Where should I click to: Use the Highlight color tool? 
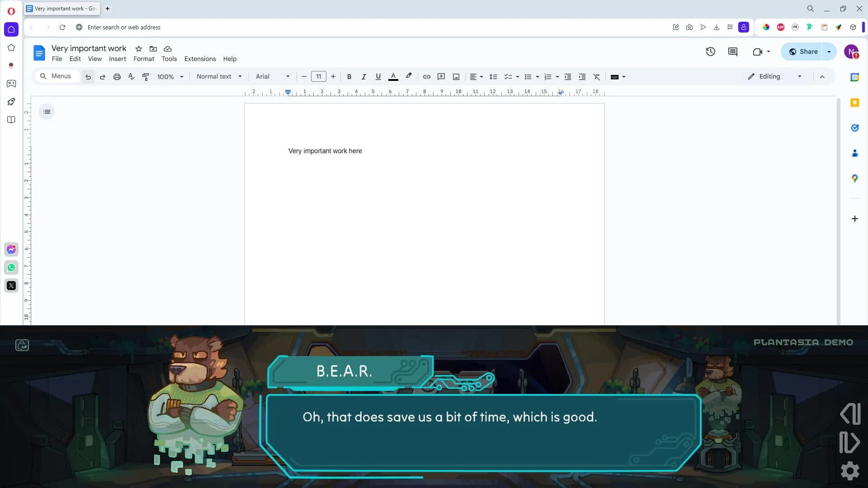click(408, 76)
